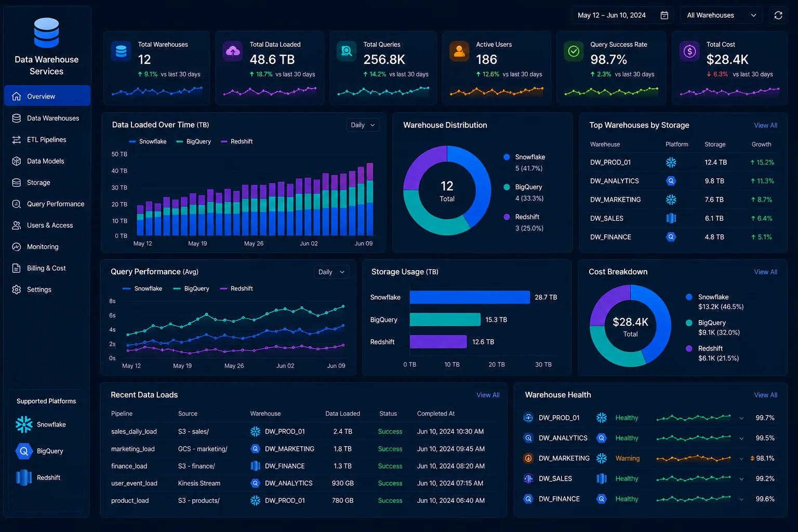Click the Active Users person icon

(459, 51)
